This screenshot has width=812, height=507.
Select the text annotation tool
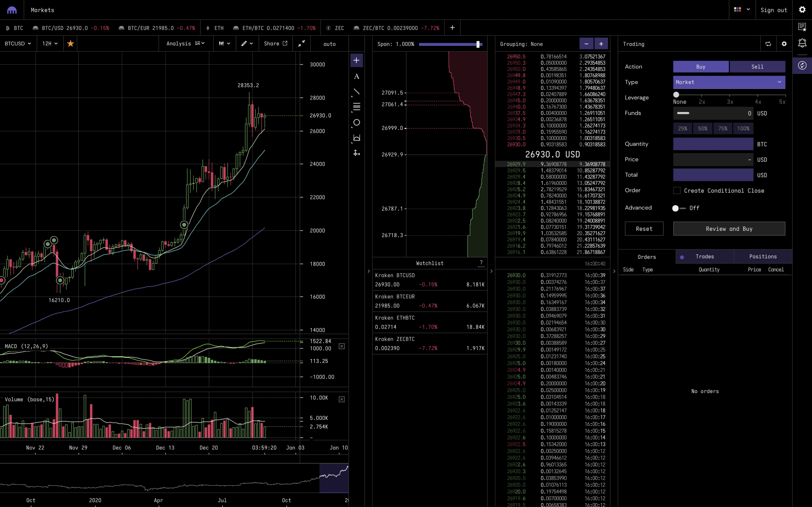point(356,76)
